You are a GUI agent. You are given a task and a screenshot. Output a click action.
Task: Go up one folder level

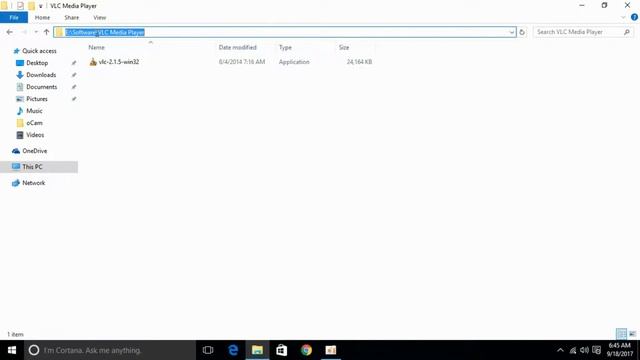click(46, 32)
